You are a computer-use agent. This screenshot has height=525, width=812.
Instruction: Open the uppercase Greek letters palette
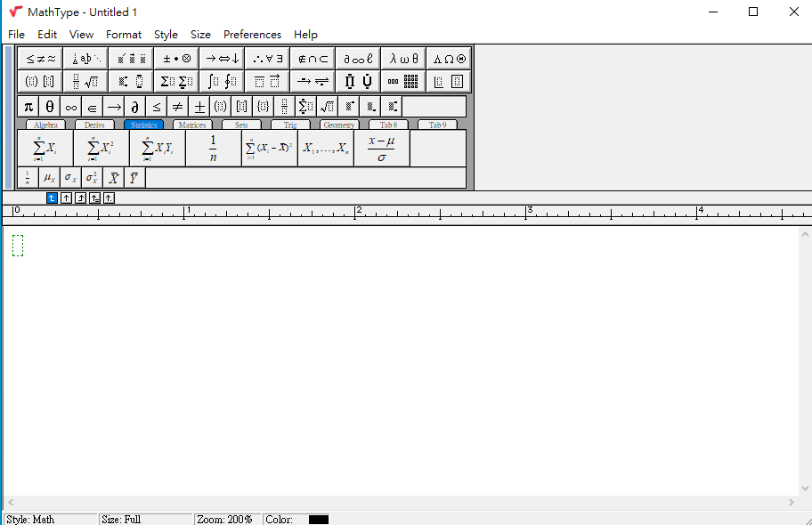(449, 59)
